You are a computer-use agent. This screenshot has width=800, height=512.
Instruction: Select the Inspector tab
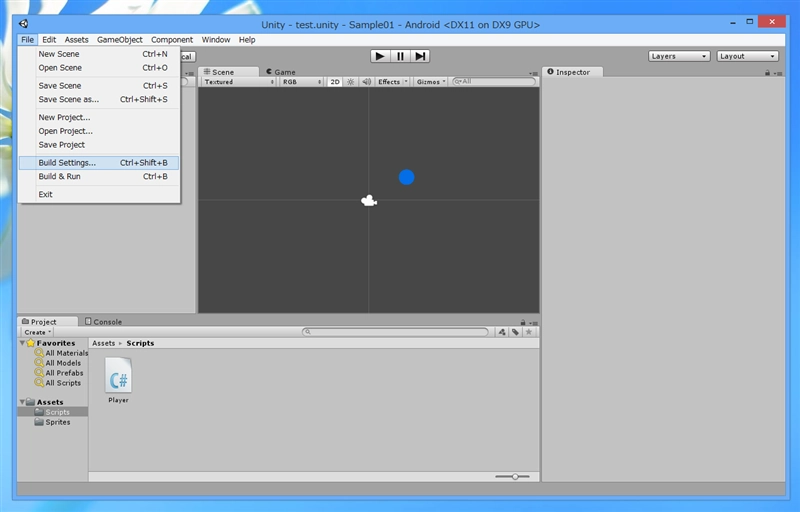coord(572,72)
